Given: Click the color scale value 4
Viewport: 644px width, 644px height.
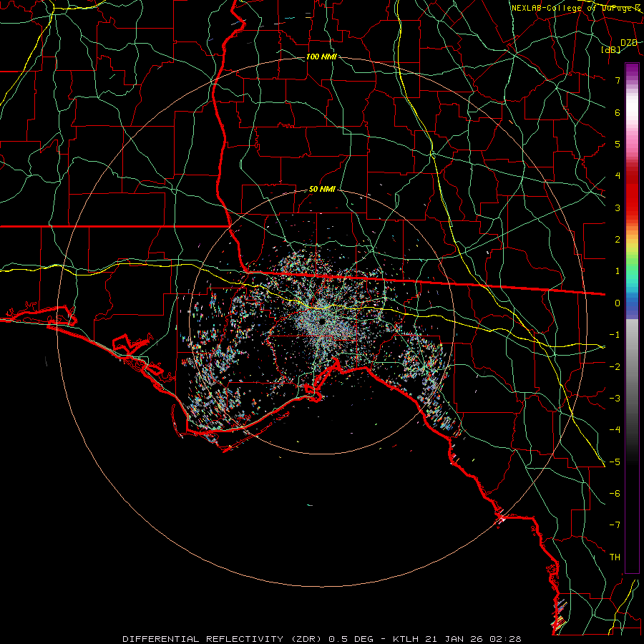Looking at the screenshot, I should click(618, 176).
